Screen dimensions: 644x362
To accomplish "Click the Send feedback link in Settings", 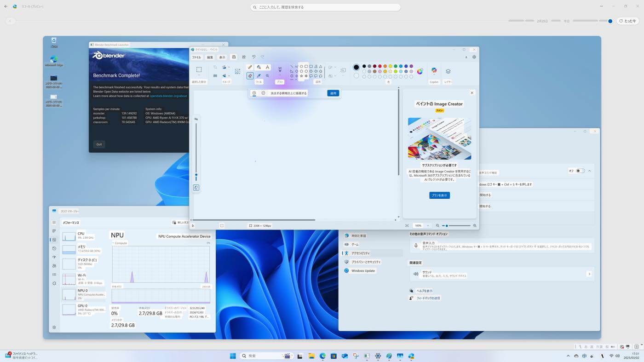I will [428, 298].
